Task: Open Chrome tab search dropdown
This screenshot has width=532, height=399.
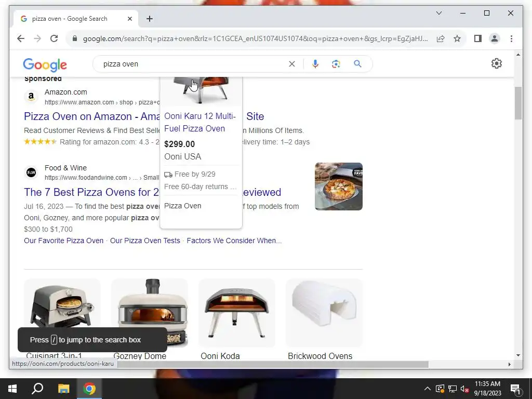Action: 438,13
